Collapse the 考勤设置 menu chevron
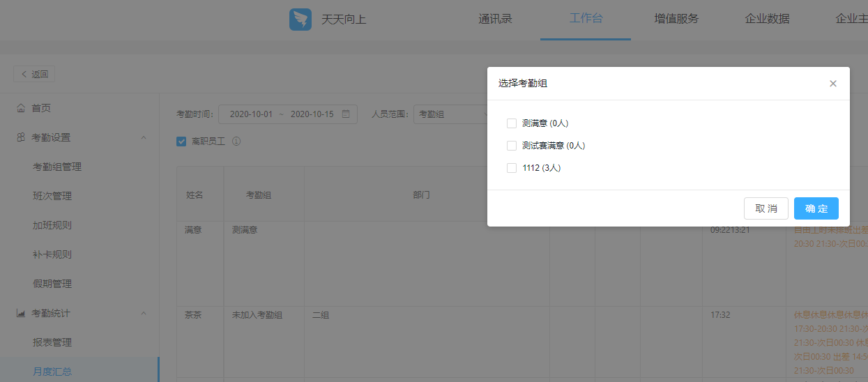Image resolution: width=868 pixels, height=382 pixels. [x=144, y=137]
